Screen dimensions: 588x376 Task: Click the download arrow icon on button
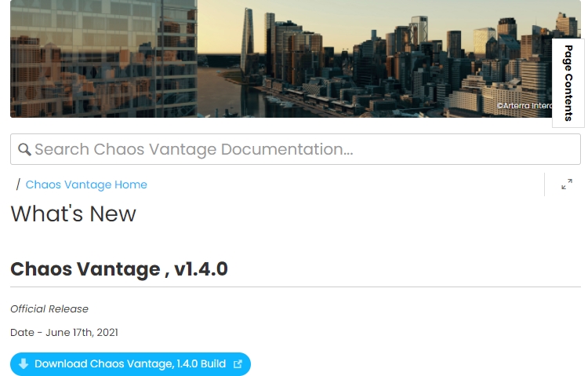coord(24,363)
